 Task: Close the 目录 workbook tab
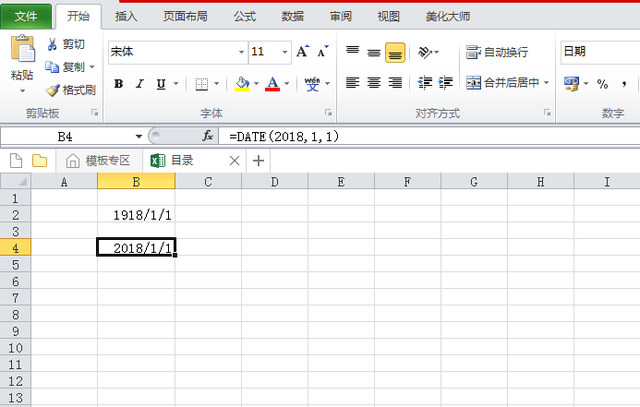coord(234,160)
